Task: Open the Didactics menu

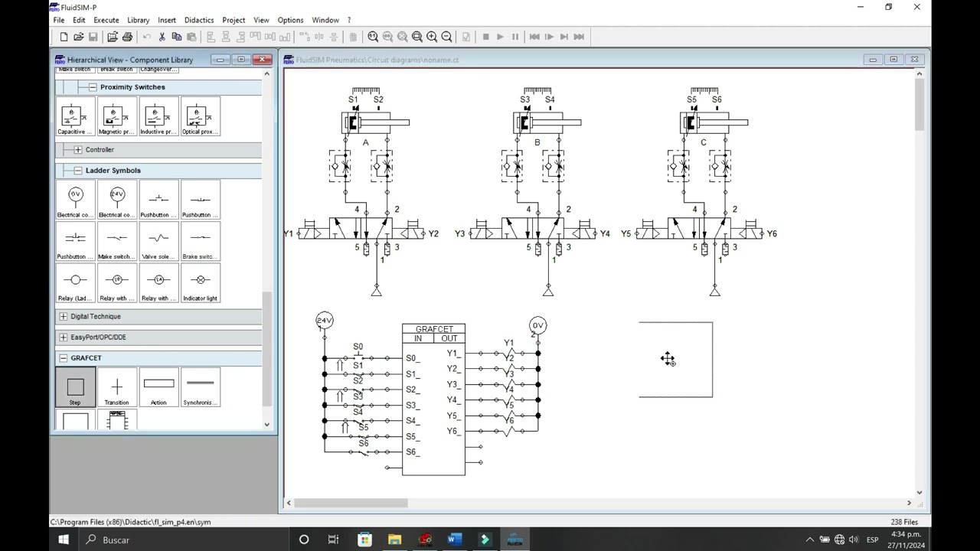Action: point(199,20)
